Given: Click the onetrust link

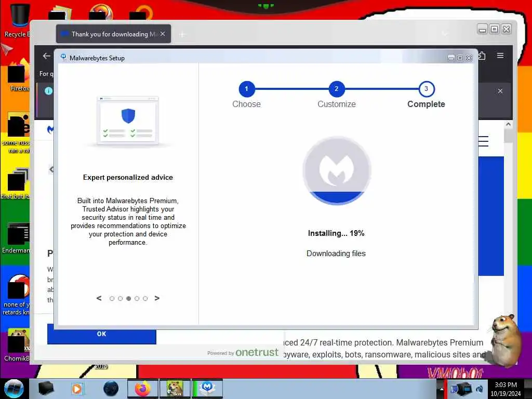Looking at the screenshot, I should coord(257,353).
